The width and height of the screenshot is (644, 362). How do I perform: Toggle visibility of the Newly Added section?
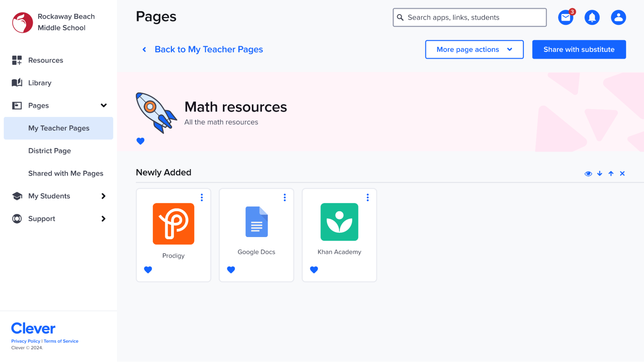(x=588, y=174)
